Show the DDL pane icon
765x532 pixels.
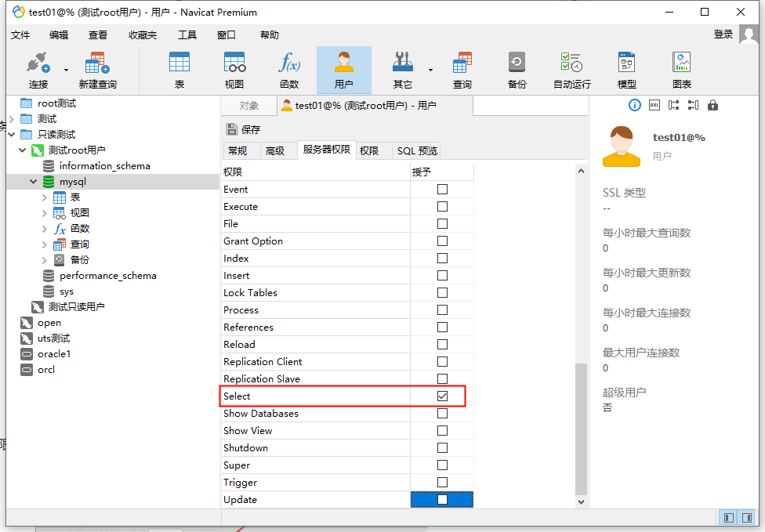click(x=654, y=105)
